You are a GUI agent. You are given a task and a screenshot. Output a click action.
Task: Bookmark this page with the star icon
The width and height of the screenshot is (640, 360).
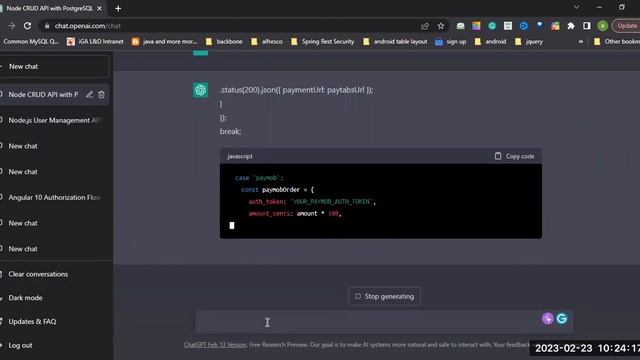click(x=441, y=26)
